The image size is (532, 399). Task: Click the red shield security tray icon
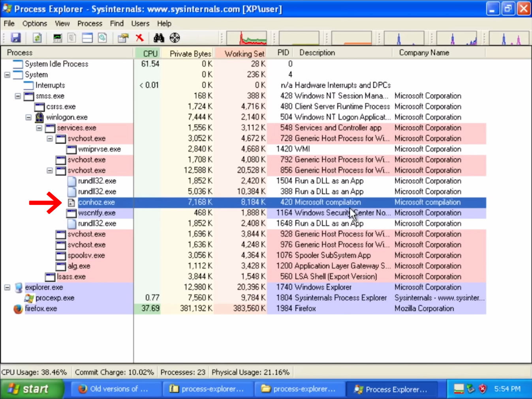(x=483, y=389)
